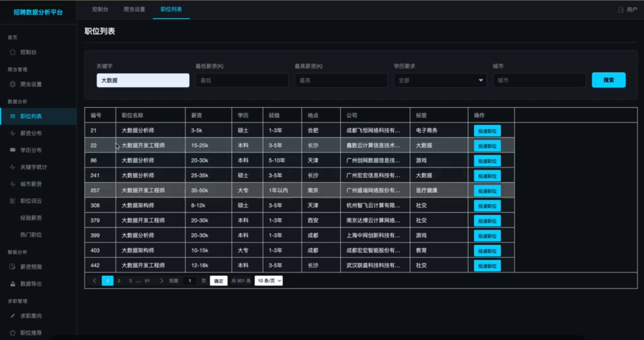Switch to the 控制台 top tab
The height and width of the screenshot is (340, 644).
point(100,9)
